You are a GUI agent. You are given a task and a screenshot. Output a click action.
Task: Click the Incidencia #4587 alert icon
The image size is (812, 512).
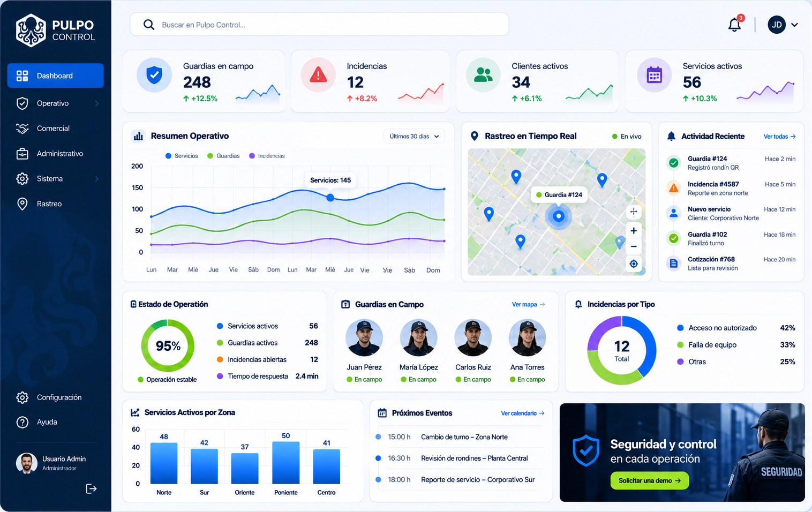point(673,188)
